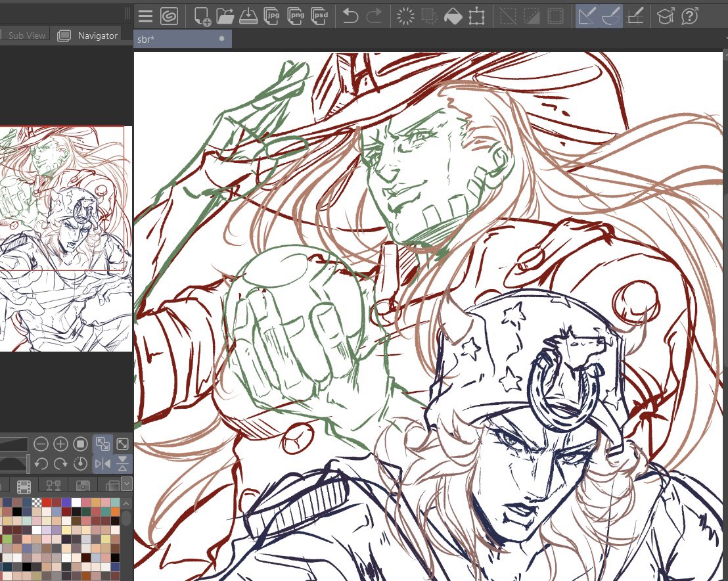Reset Navigator zoom to 100%
The width and height of the screenshot is (728, 581).
click(x=80, y=444)
